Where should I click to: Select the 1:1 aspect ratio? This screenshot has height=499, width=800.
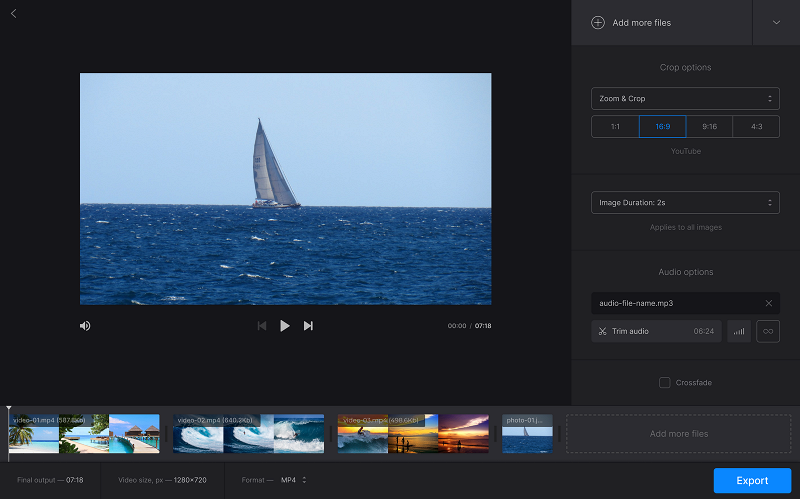[x=615, y=127]
